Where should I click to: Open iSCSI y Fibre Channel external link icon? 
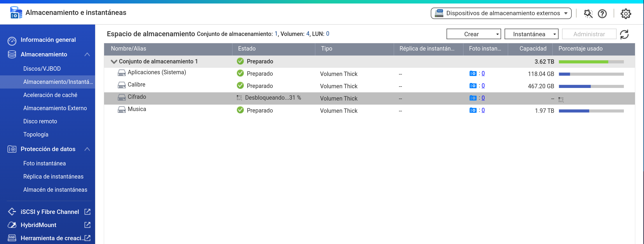pyautogui.click(x=87, y=212)
